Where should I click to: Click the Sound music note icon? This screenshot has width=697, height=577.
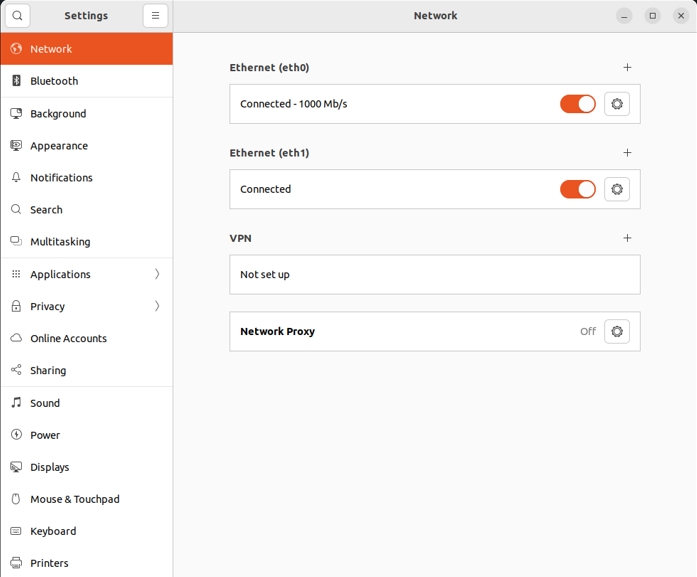[x=16, y=403]
